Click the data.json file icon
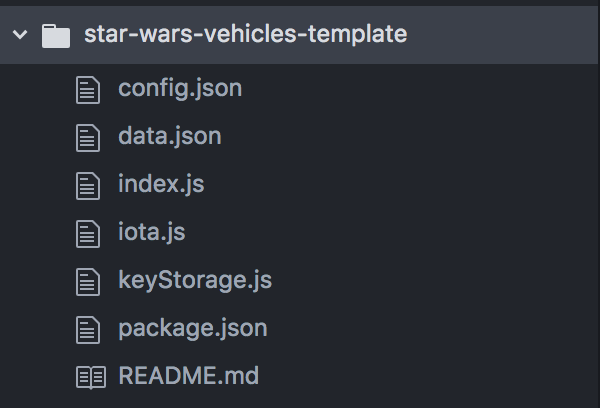Screen dimensions: 600x408 click(88, 138)
